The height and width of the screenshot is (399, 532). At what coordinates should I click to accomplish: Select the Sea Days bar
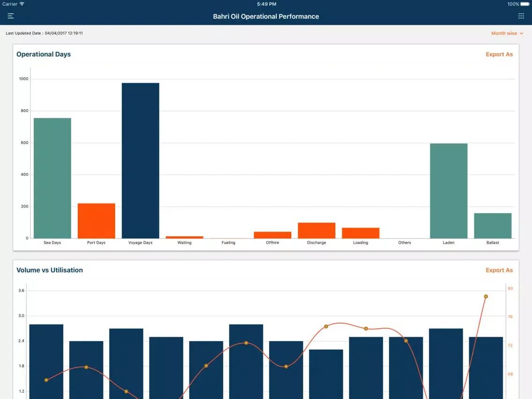tap(52, 178)
